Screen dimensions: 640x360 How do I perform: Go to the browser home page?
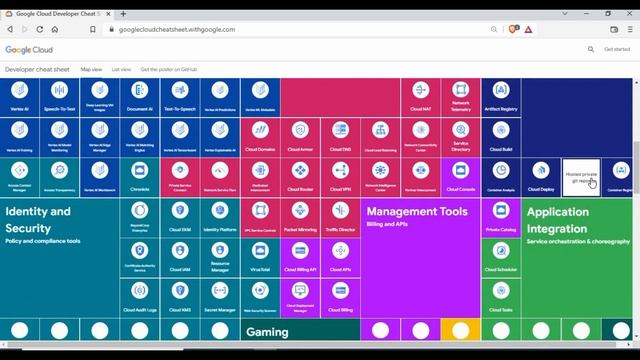[55, 29]
